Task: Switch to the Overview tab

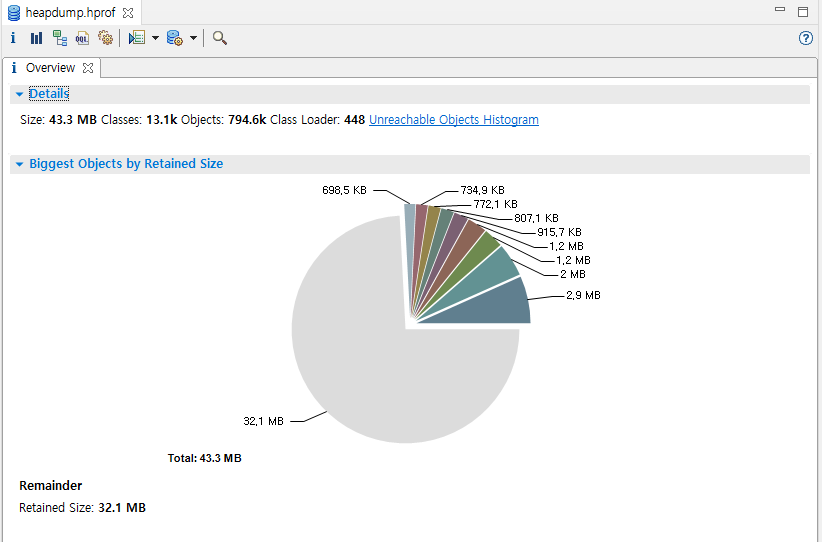Action: click(49, 68)
